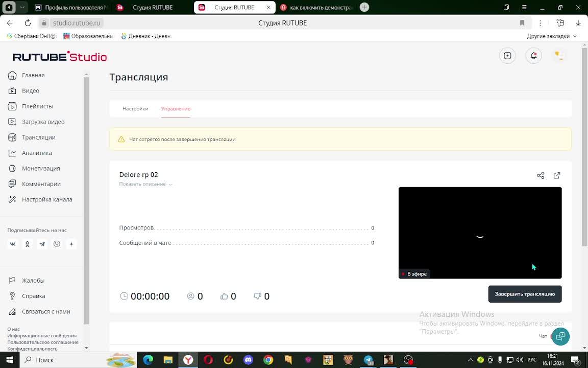
Task: Click the share icon for Delore rp 02
Action: (x=541, y=175)
